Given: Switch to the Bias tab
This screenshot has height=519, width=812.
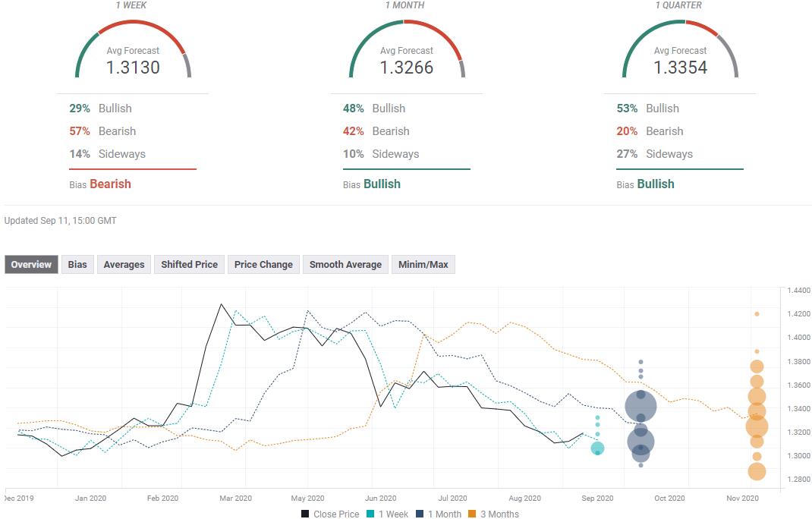Looking at the screenshot, I should (x=77, y=264).
